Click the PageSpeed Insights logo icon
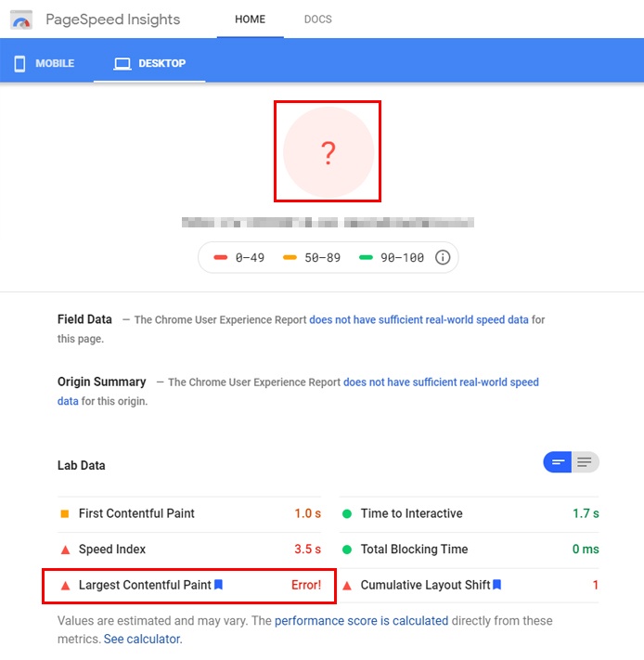The image size is (644, 660). click(x=21, y=19)
